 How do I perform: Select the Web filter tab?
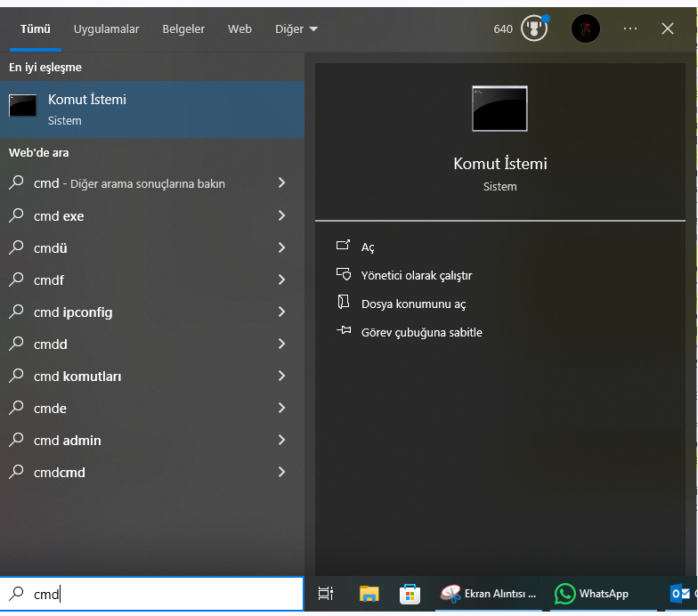(239, 28)
